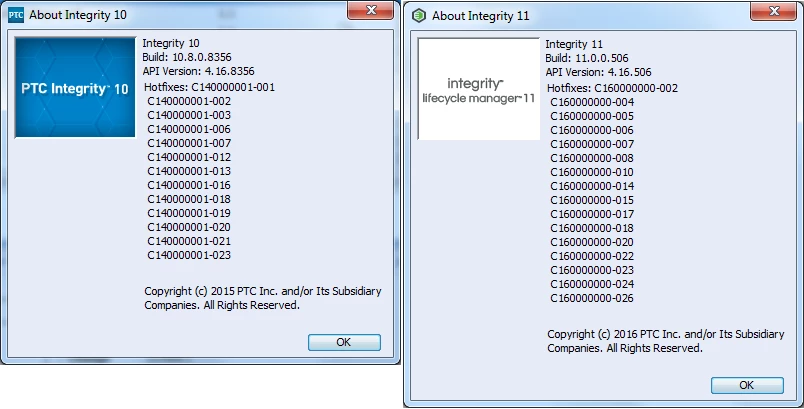Select the 'Build: 10.8.0.8356' text
Image resolution: width=804 pixels, height=409 pixels.
187,57
